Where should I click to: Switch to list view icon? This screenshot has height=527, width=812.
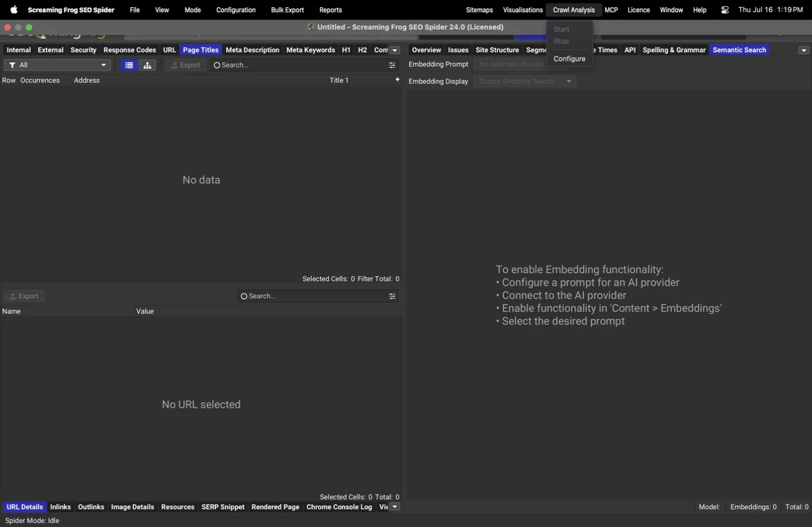(129, 65)
